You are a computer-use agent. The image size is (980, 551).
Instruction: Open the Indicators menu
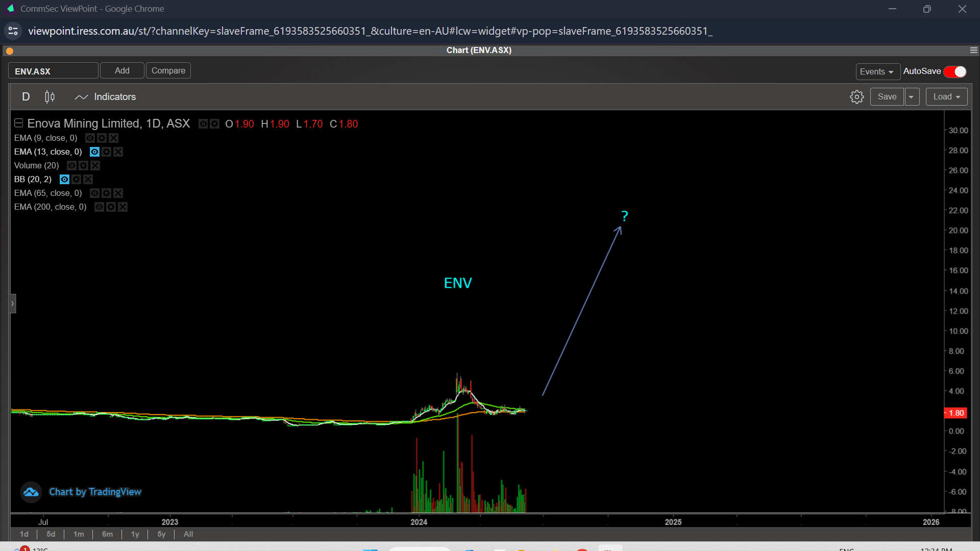[x=106, y=97]
